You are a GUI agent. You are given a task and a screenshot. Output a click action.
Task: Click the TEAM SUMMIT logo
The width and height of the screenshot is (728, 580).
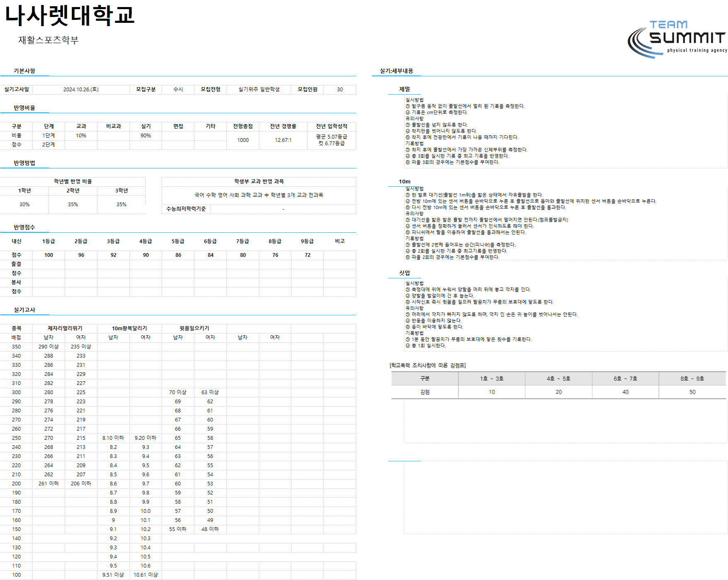[677, 39]
